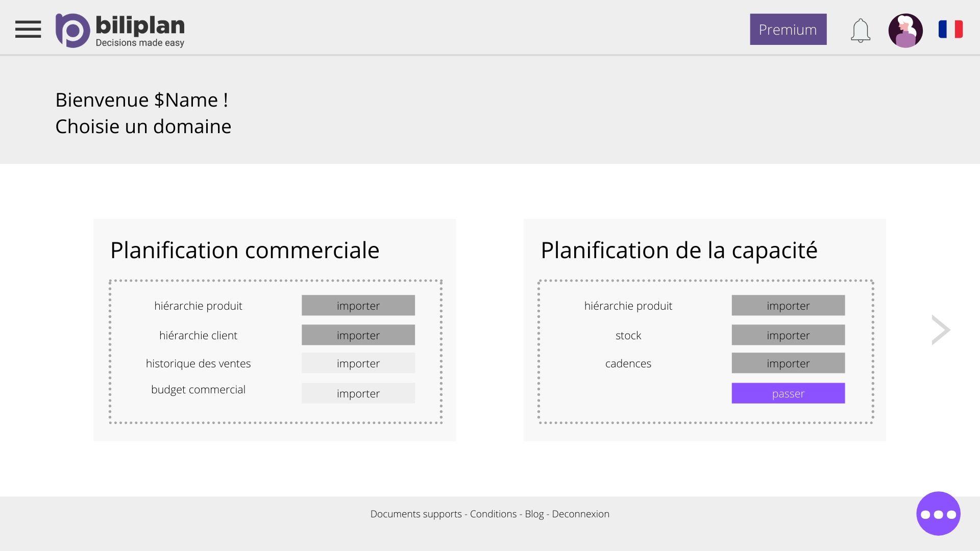Open the Blog link
The image size is (980, 551).
coord(534,514)
